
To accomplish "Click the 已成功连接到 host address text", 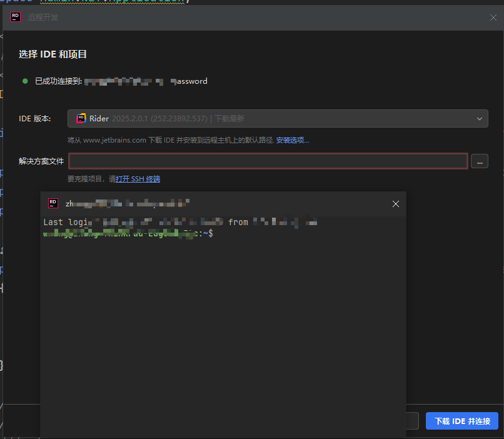I will (x=146, y=81).
